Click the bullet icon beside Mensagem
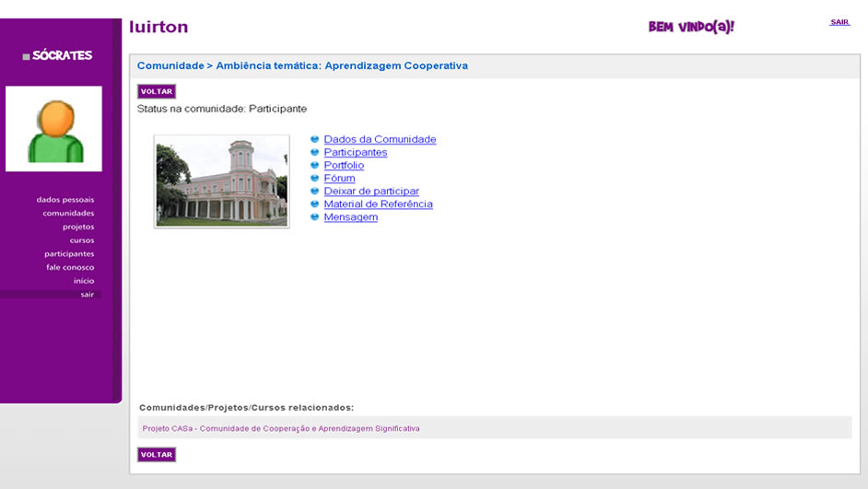This screenshot has height=489, width=868. tap(315, 217)
